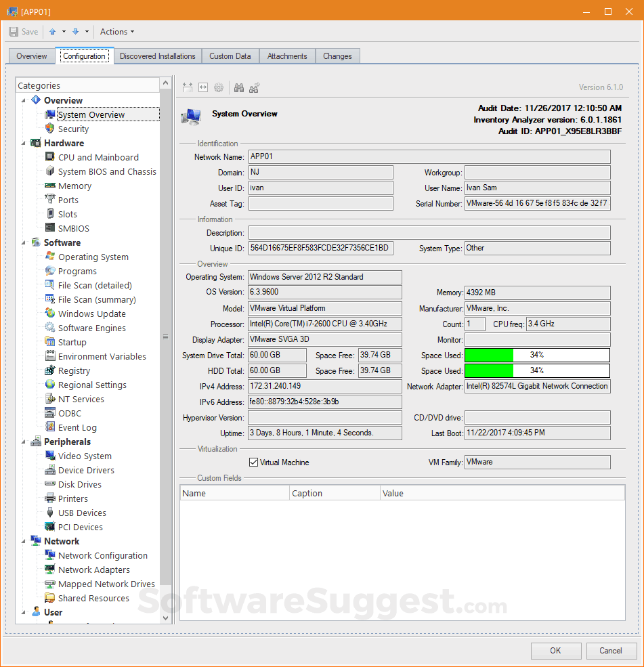This screenshot has width=644, height=667.
Task: Click the Asset Tag input field
Action: (320, 204)
